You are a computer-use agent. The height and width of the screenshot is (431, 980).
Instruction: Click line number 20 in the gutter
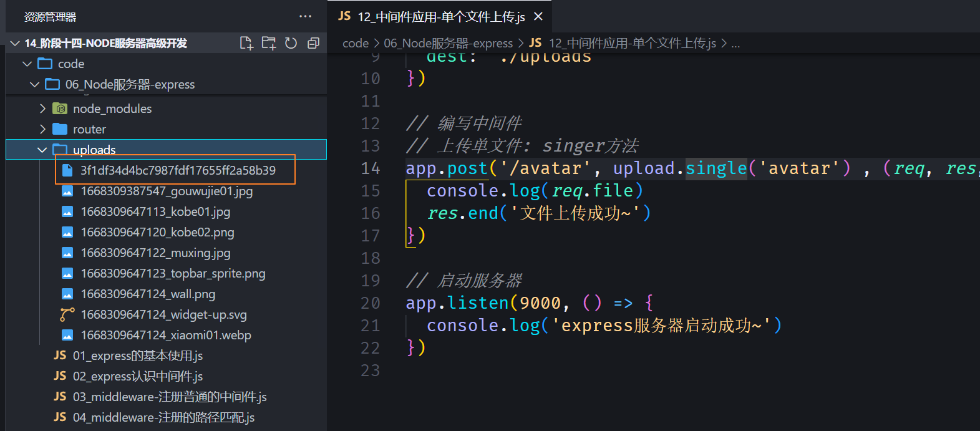pyautogui.click(x=371, y=303)
